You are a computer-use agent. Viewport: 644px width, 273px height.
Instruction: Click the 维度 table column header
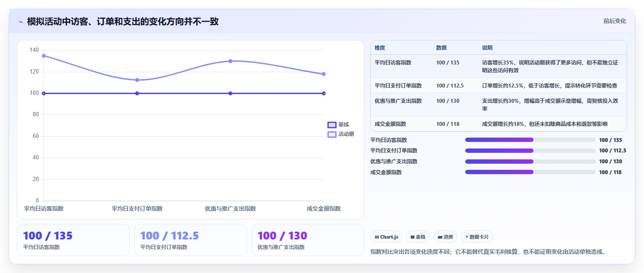point(380,48)
